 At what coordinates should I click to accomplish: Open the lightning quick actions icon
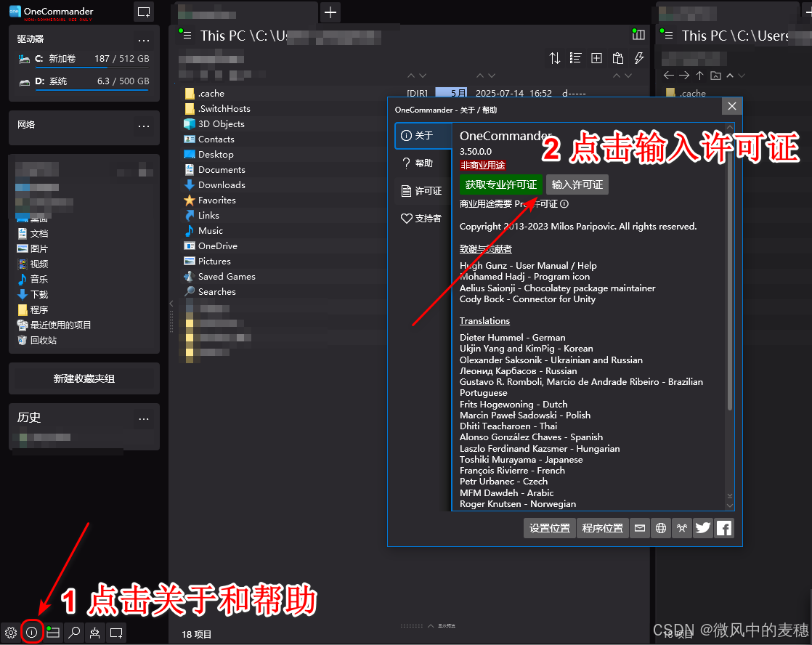point(639,58)
